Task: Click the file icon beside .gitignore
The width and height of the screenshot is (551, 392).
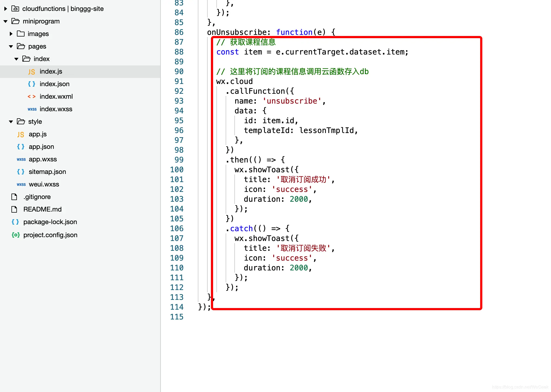Action: click(x=14, y=197)
